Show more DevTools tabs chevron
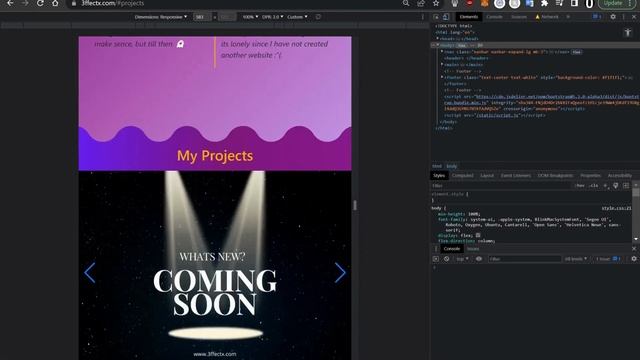Screen dimensions: 640x360 click(x=568, y=17)
